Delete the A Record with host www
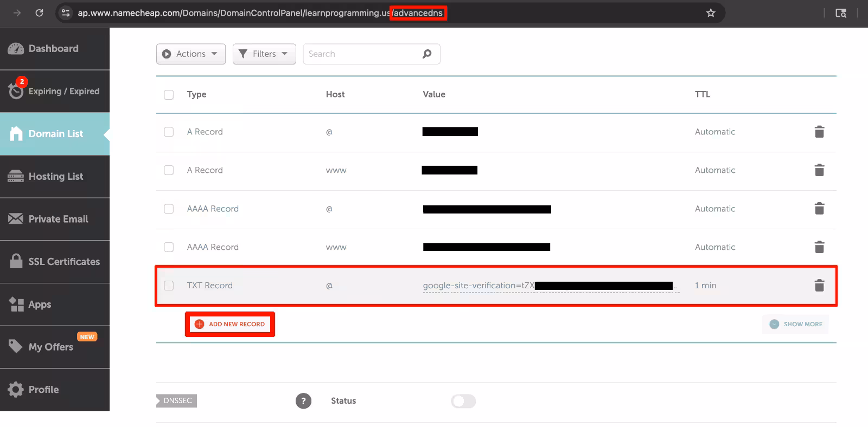This screenshot has width=868, height=427. pyautogui.click(x=819, y=170)
